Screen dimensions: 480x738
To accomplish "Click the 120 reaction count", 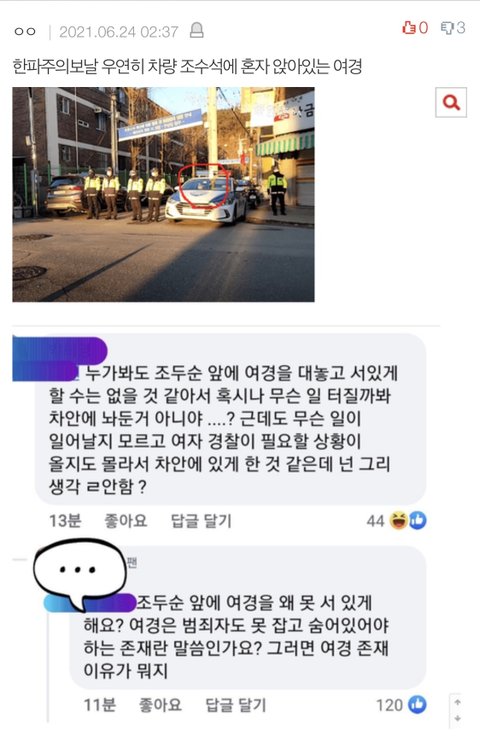I will click(x=389, y=705).
